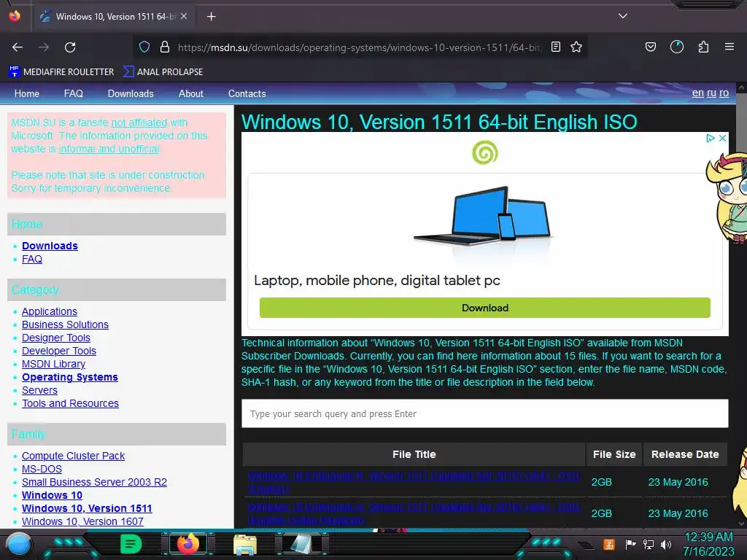Bookmark this page with the star

point(576,47)
